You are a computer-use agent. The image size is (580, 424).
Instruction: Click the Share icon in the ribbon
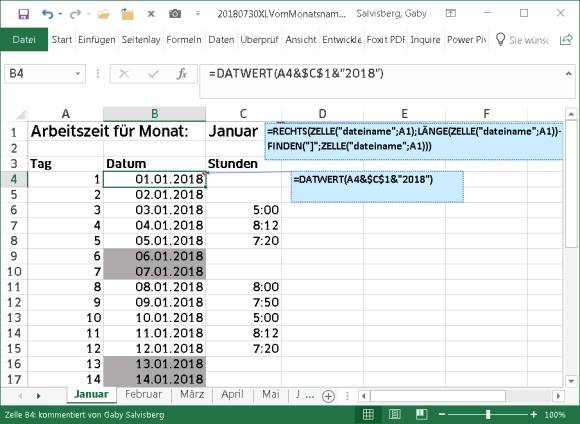pyautogui.click(x=566, y=39)
